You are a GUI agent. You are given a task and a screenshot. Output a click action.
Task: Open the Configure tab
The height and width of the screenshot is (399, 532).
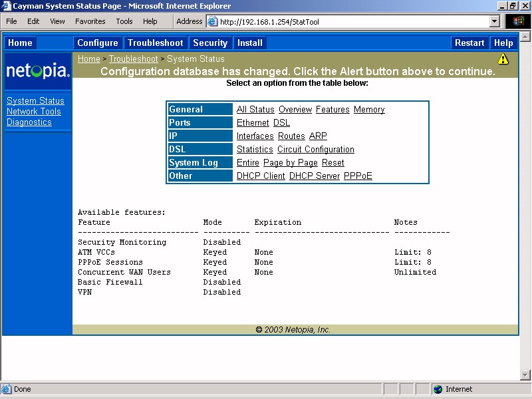[98, 43]
